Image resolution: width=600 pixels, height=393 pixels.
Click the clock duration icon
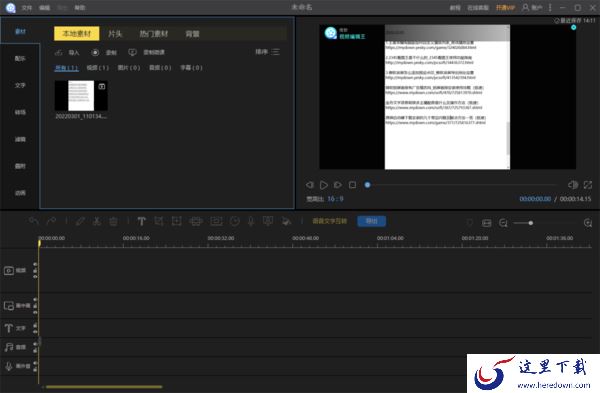[x=235, y=221]
